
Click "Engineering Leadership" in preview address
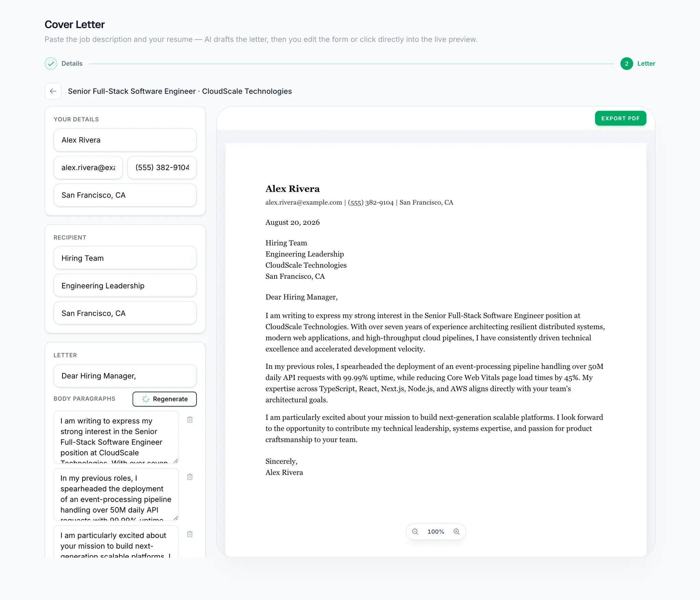[305, 254]
